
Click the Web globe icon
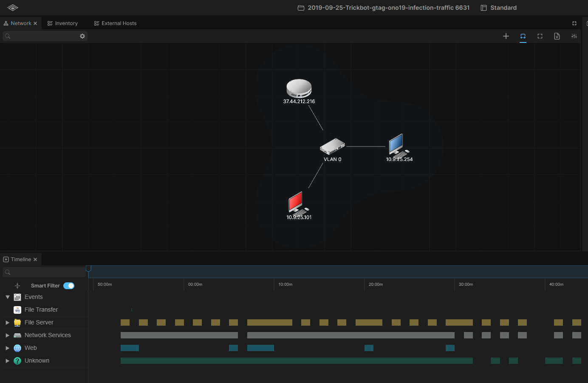(17, 348)
